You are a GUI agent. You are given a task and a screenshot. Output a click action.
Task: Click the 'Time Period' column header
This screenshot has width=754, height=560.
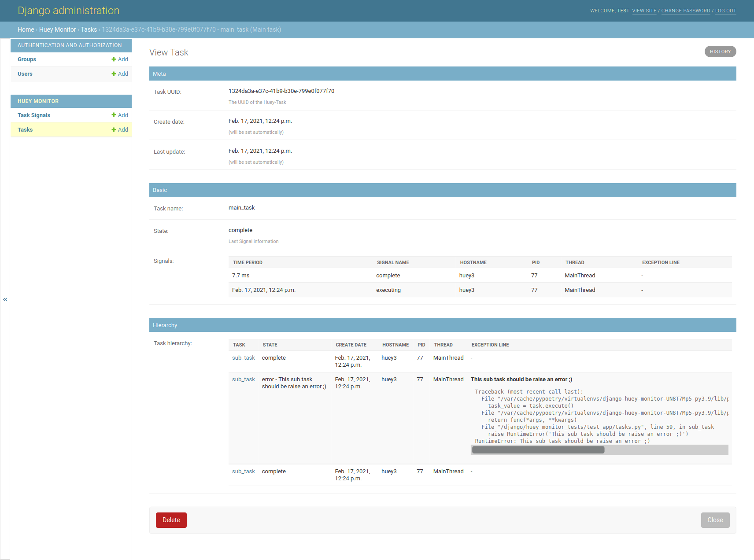click(248, 262)
